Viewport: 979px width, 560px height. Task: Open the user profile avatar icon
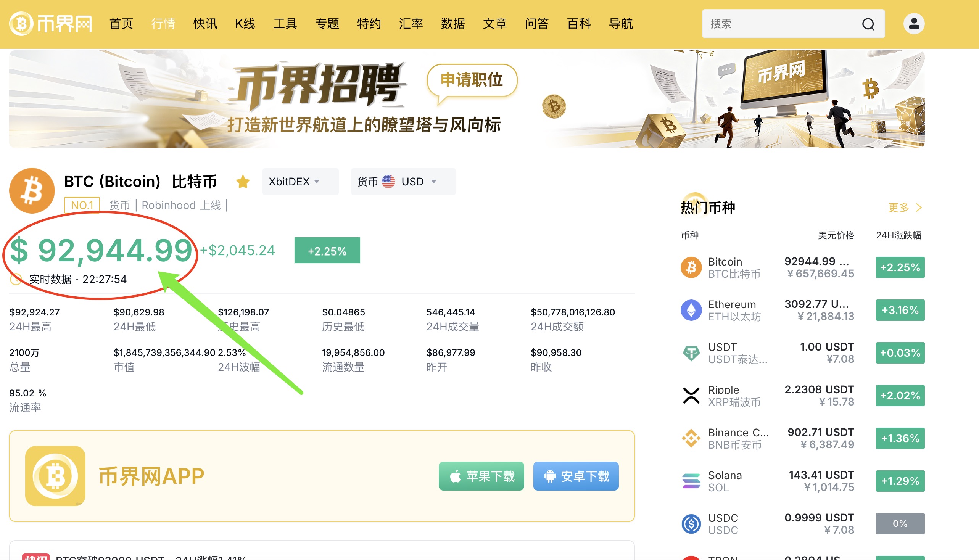(914, 24)
